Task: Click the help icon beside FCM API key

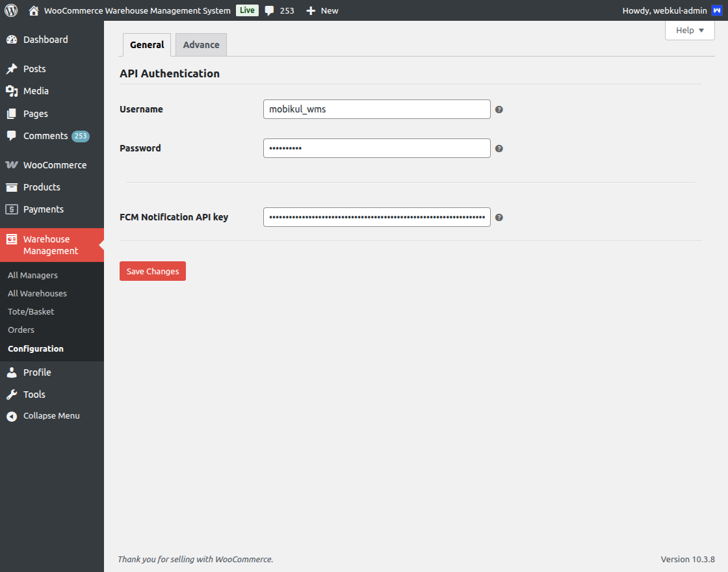Action: click(x=499, y=217)
